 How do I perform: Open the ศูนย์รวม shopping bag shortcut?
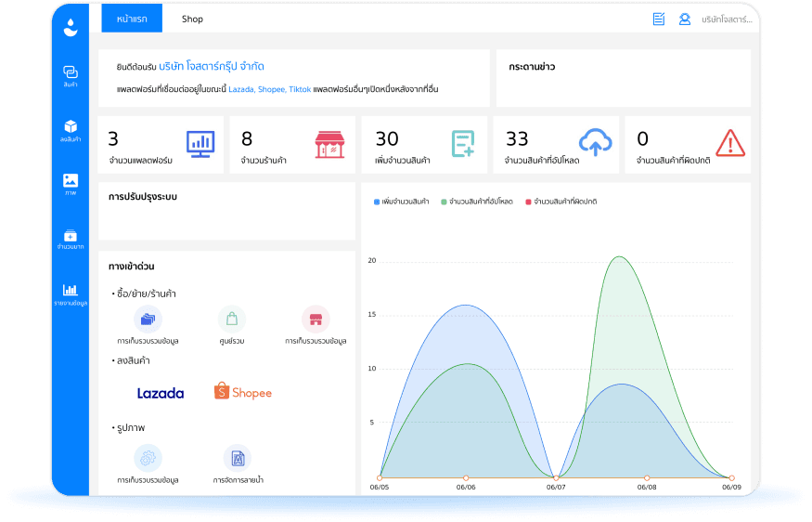point(231,319)
